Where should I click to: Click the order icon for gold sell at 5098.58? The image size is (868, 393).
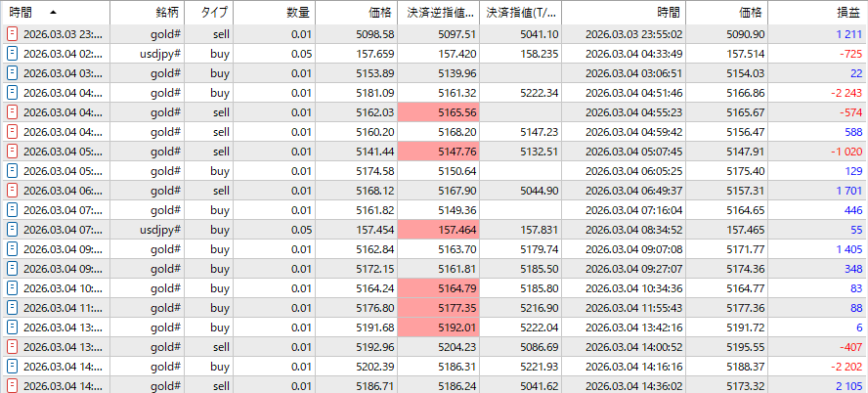(x=13, y=34)
